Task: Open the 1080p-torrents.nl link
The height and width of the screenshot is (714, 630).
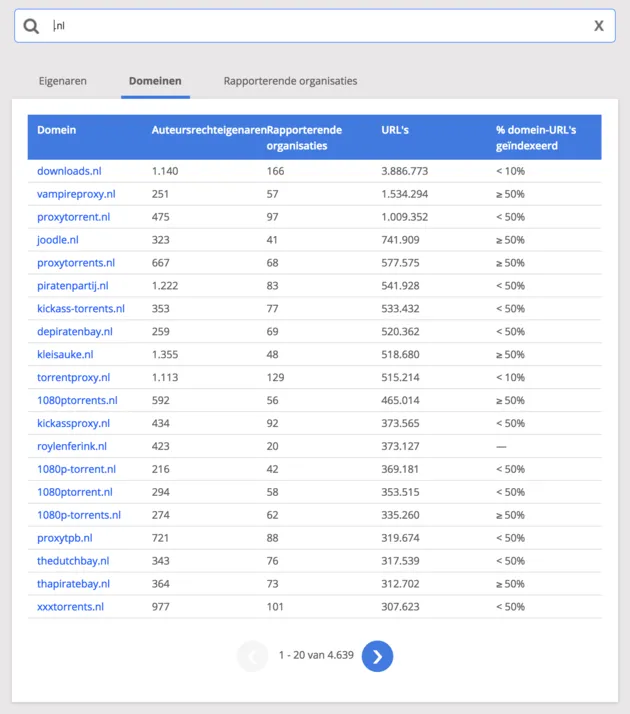Action: click(x=79, y=515)
